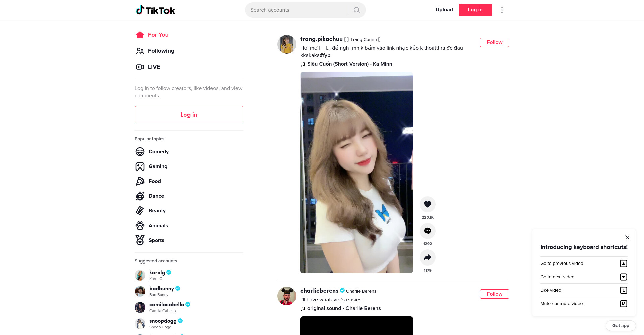Image resolution: width=644 pixels, height=335 pixels.
Task: Open the Food topic label
Action: click(155, 181)
